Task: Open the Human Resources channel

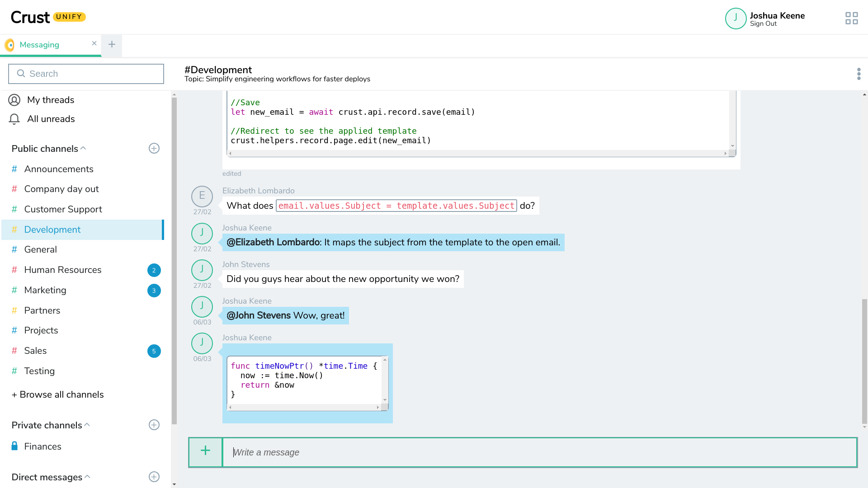Action: pos(63,270)
